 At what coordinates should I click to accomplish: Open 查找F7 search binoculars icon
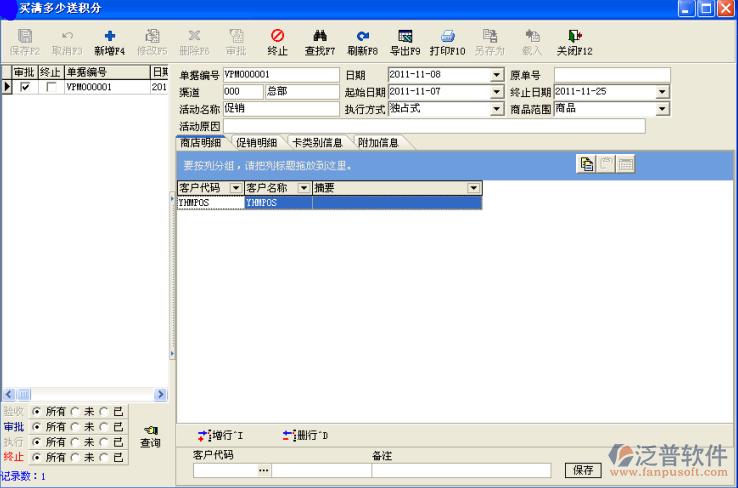[319, 36]
